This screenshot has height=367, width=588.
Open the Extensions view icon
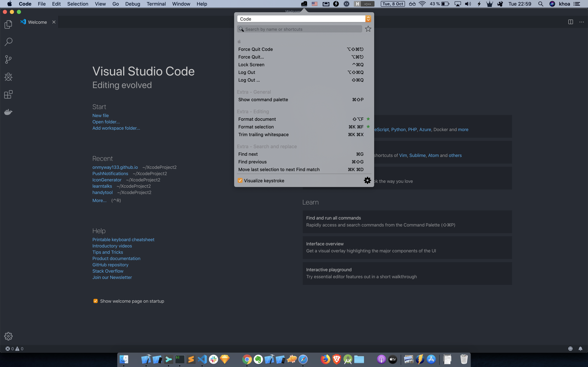(x=8, y=94)
